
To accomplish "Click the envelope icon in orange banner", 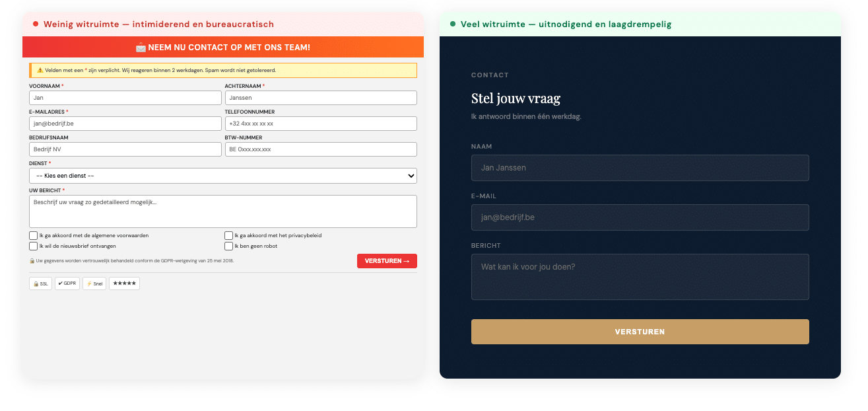I will point(141,48).
